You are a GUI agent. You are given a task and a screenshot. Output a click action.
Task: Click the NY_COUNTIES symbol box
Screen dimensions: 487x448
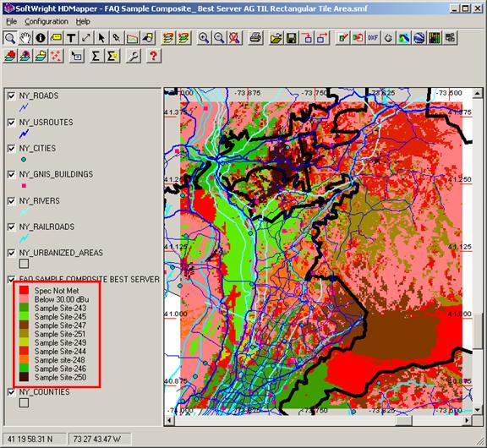click(24, 402)
